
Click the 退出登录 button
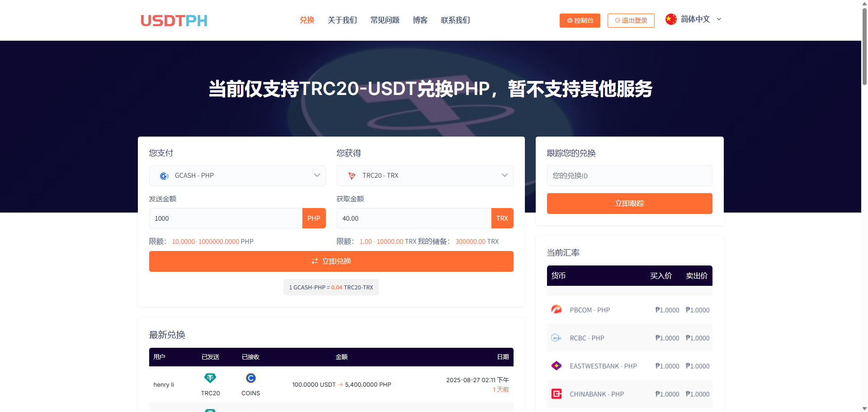pos(631,20)
